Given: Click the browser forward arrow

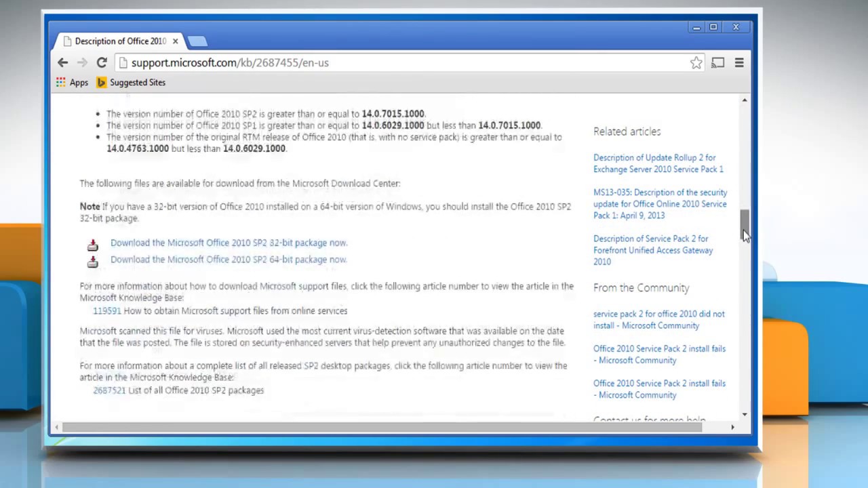Looking at the screenshot, I should pos(82,62).
